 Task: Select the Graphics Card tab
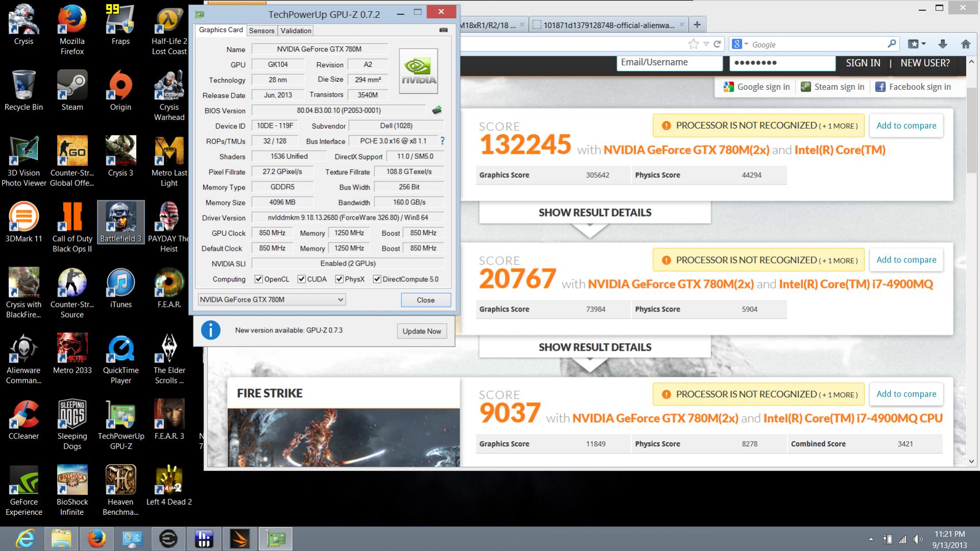click(x=221, y=30)
